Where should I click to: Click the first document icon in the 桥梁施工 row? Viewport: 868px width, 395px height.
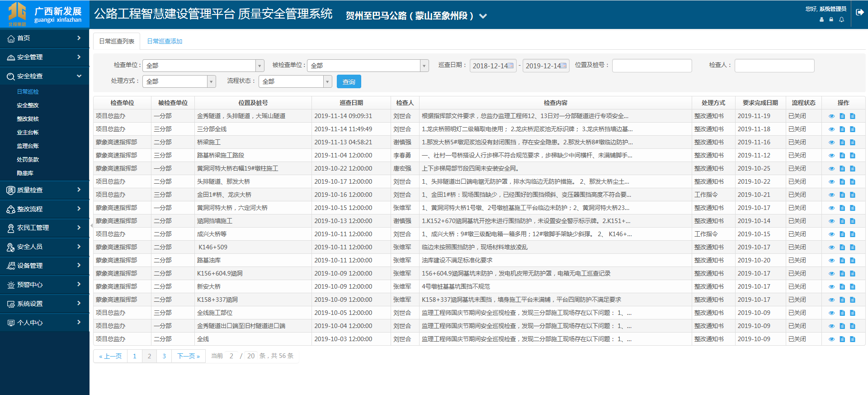tap(842, 142)
